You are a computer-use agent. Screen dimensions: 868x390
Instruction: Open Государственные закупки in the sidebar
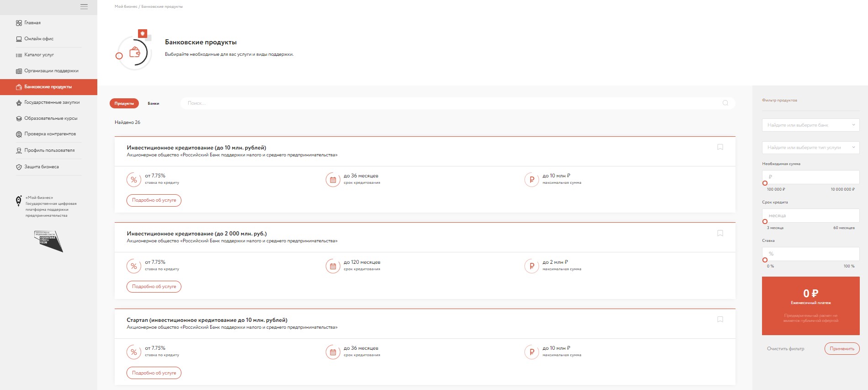[52, 102]
